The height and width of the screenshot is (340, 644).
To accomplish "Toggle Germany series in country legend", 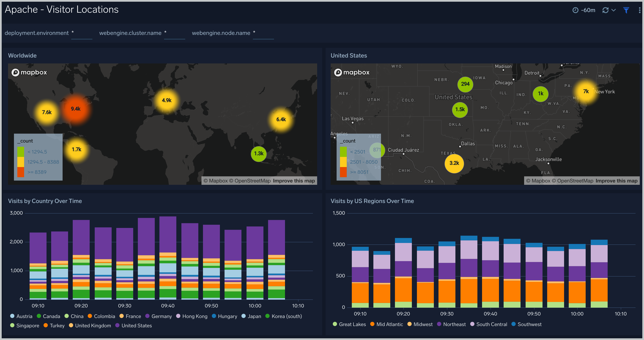I will click(x=159, y=316).
